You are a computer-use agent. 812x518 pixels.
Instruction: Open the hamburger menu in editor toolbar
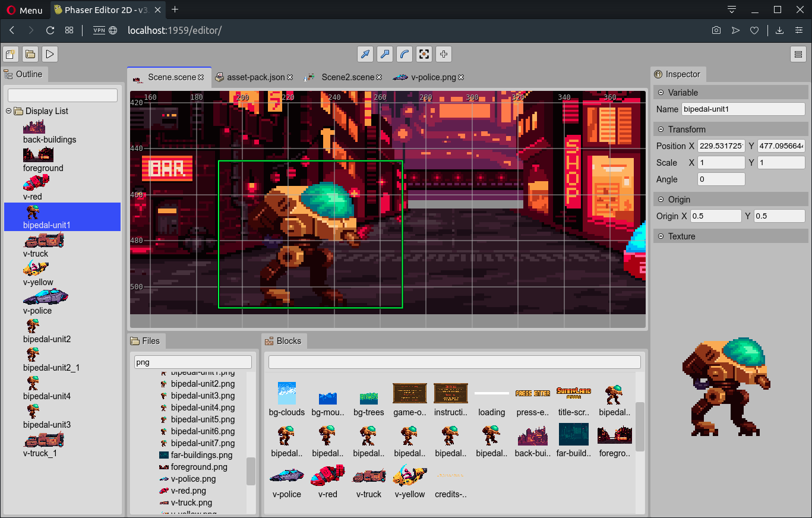pyautogui.click(x=798, y=54)
